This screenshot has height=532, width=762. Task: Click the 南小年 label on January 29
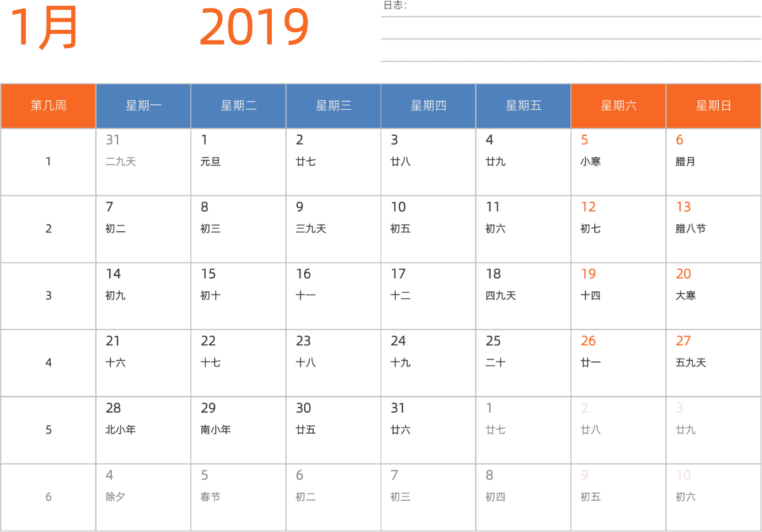click(216, 430)
